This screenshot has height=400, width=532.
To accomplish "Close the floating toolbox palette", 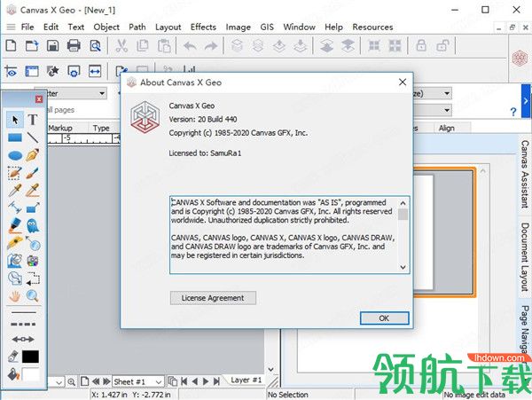I will coord(39,99).
